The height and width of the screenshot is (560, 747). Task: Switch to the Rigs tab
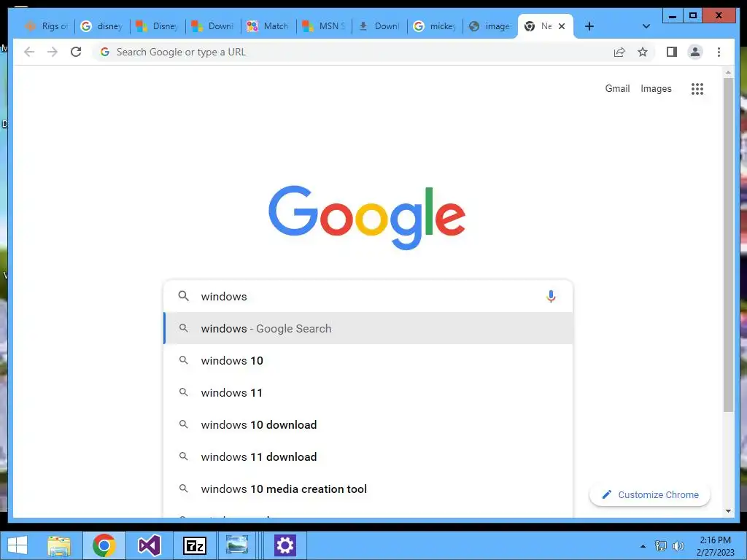click(x=46, y=26)
